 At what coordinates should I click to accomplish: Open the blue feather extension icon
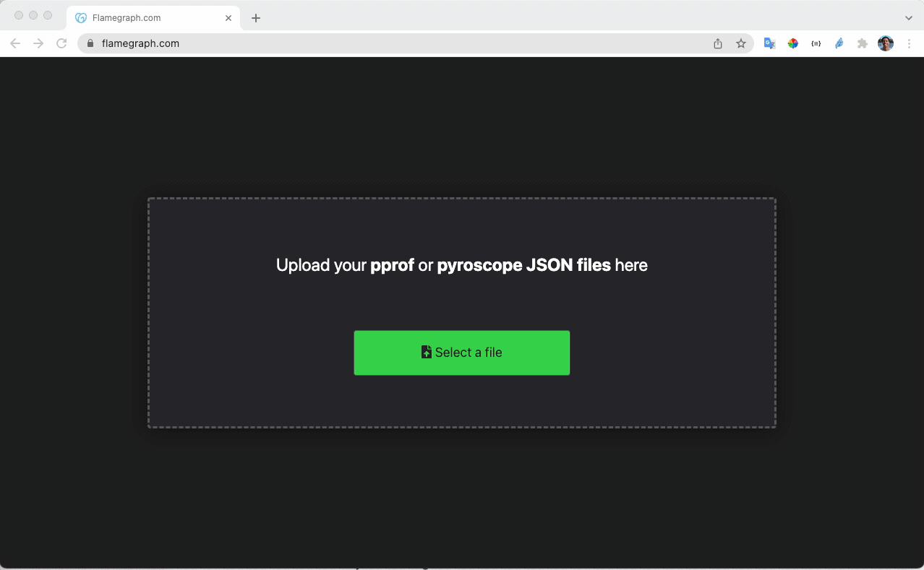pos(839,43)
